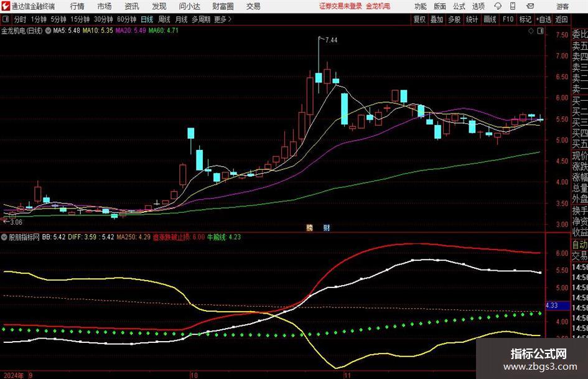Click the 通达信 app logo icon

[x=6, y=6]
